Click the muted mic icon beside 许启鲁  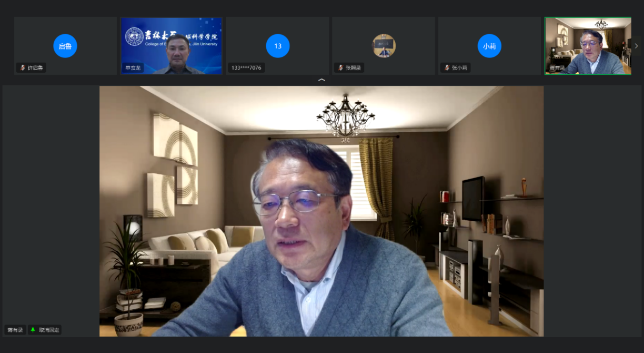pos(23,68)
